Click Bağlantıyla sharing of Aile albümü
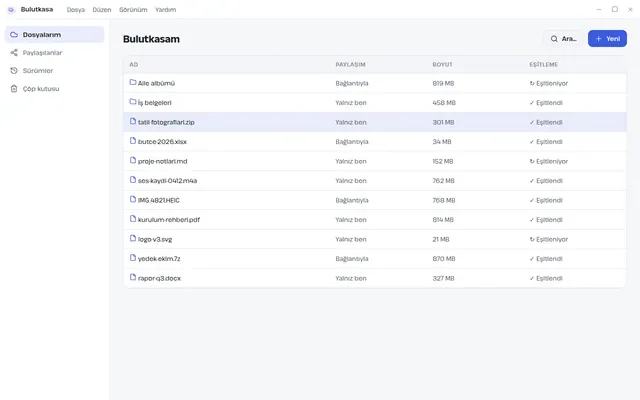This screenshot has width=640, height=400. tap(352, 83)
